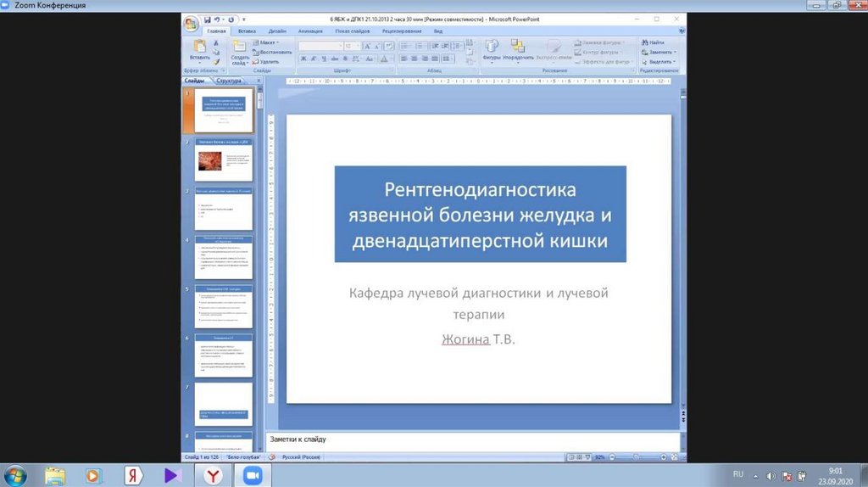Click the zoom slider in status bar

636,456
